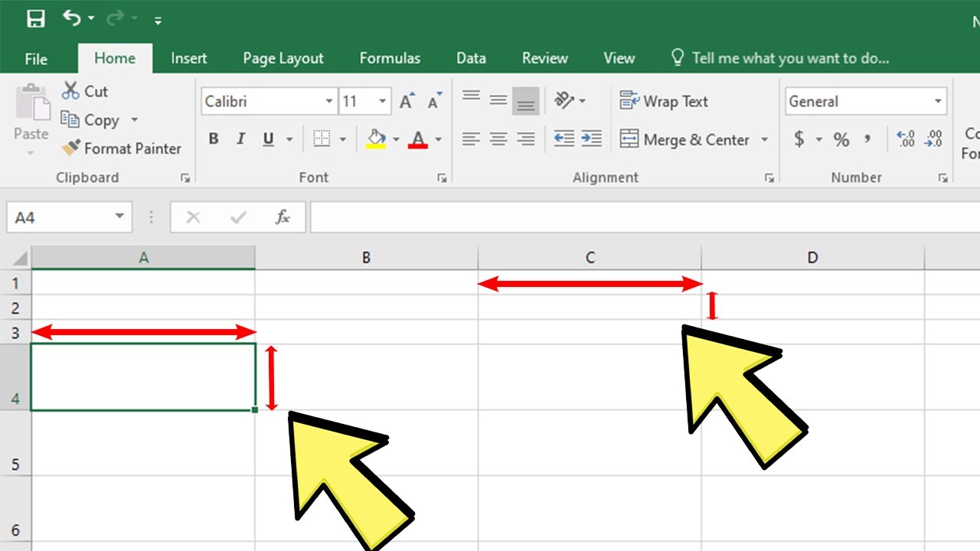Switch to the View tab
Screen dimensions: 980x551
click(x=619, y=58)
